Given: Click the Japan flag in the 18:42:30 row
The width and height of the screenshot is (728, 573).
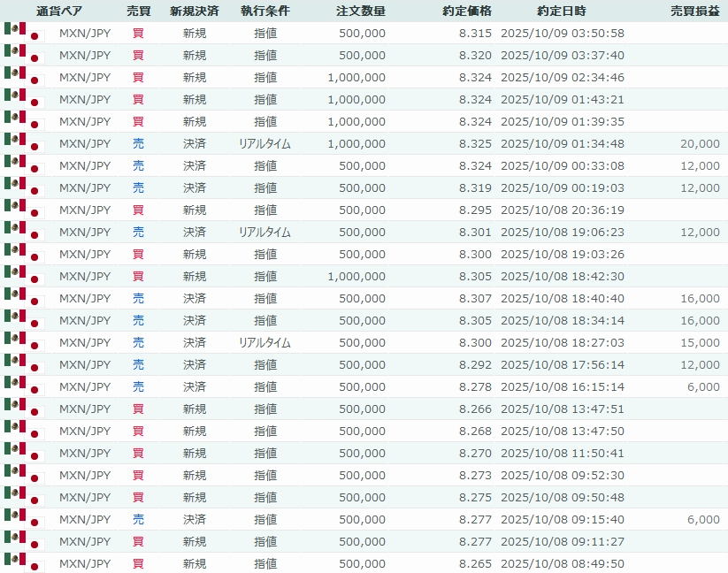Looking at the screenshot, I should (x=36, y=279).
